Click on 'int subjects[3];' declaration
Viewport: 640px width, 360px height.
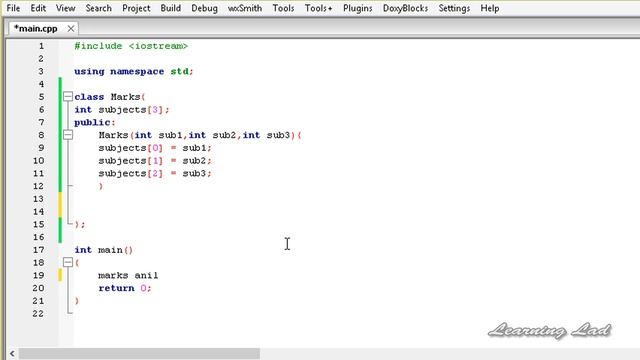point(121,109)
